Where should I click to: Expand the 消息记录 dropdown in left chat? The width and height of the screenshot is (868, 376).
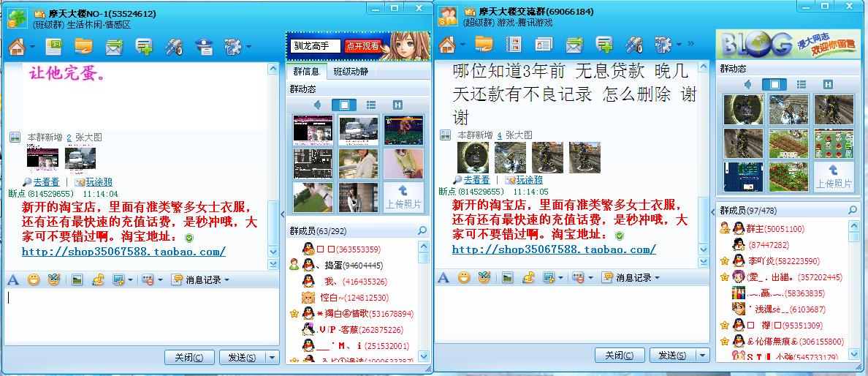pyautogui.click(x=200, y=279)
